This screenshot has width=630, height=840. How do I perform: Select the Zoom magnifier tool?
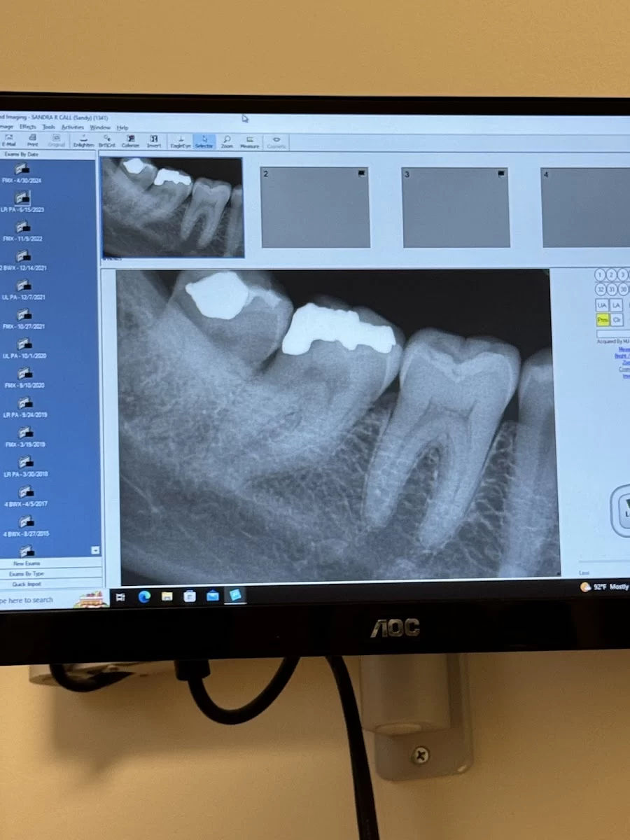(x=227, y=142)
